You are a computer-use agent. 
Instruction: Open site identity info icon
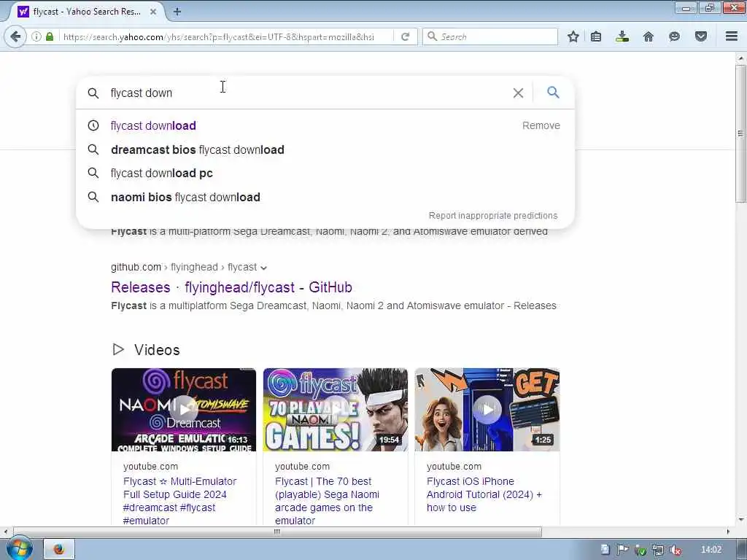36,36
